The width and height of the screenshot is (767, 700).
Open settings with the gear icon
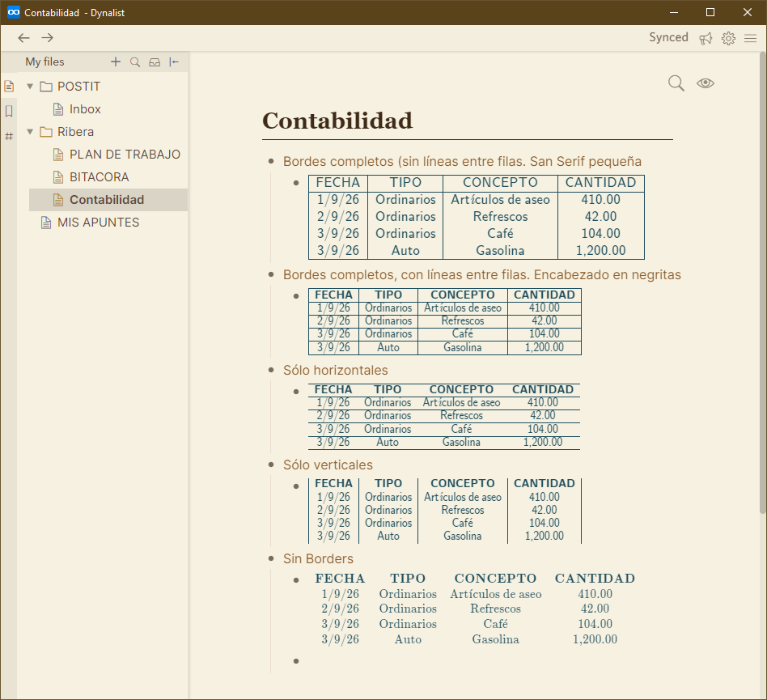pos(728,38)
